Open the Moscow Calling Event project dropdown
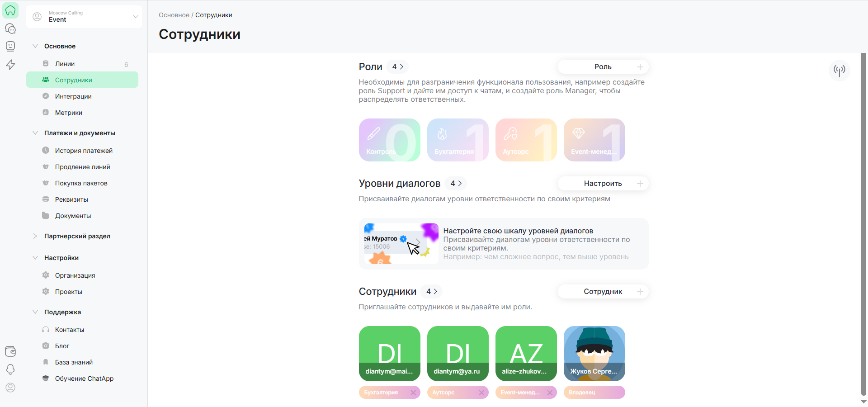The width and height of the screenshot is (868, 407). (x=84, y=17)
